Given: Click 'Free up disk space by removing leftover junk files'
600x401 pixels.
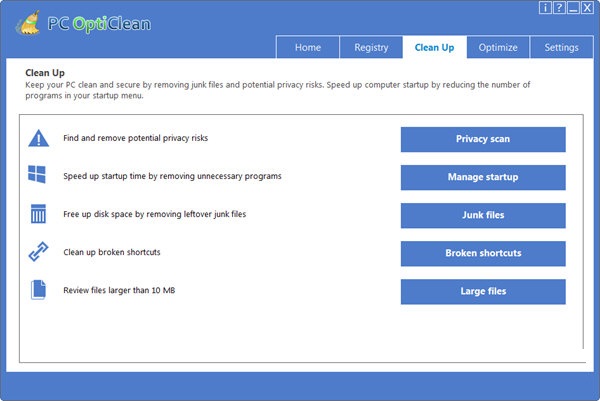Looking at the screenshot, I should 155,214.
